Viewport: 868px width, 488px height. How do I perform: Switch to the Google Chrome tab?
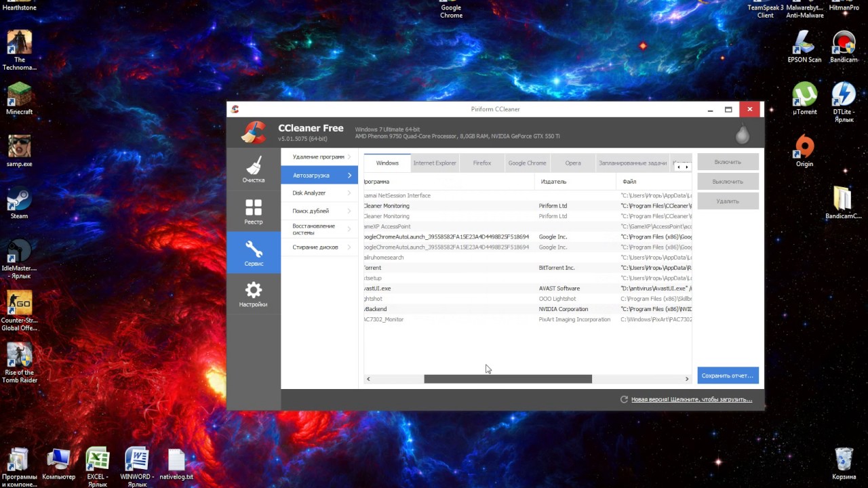point(527,163)
